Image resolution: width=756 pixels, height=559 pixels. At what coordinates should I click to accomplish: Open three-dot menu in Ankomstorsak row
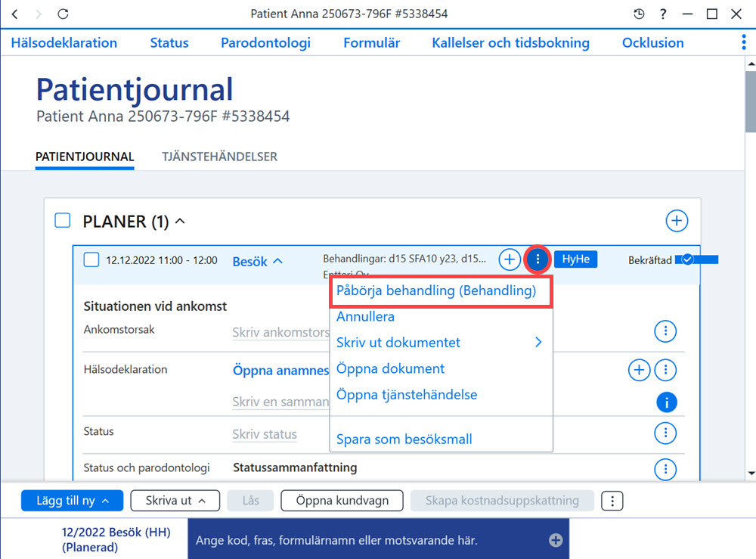[x=665, y=331]
